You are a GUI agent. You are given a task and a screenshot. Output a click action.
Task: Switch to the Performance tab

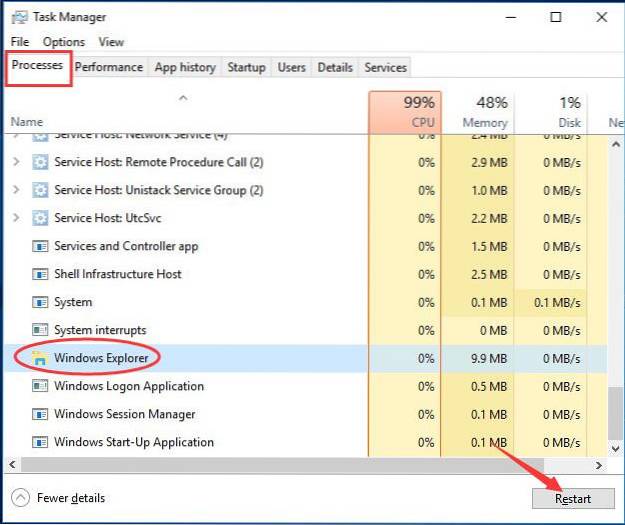(109, 67)
